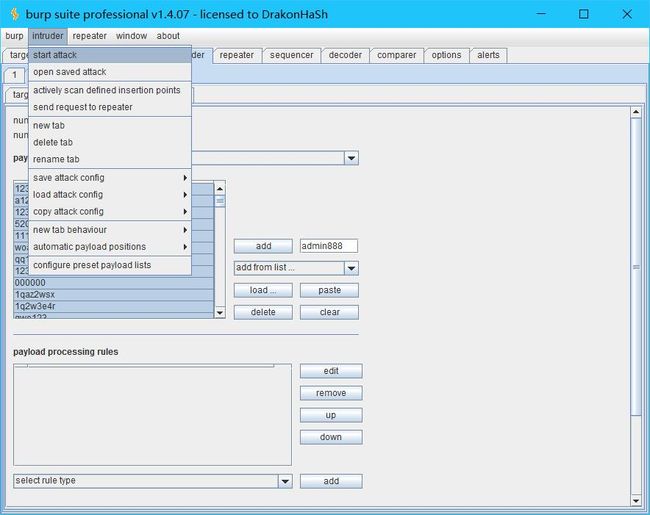Click inside payload processing rules list box
650x515 pixels.
pos(153,416)
